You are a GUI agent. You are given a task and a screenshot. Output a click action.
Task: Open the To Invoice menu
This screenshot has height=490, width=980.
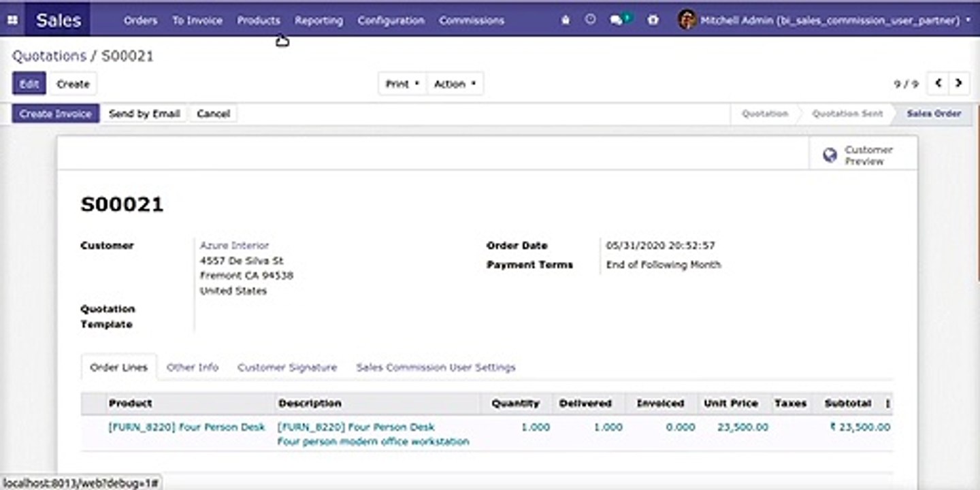197,20
